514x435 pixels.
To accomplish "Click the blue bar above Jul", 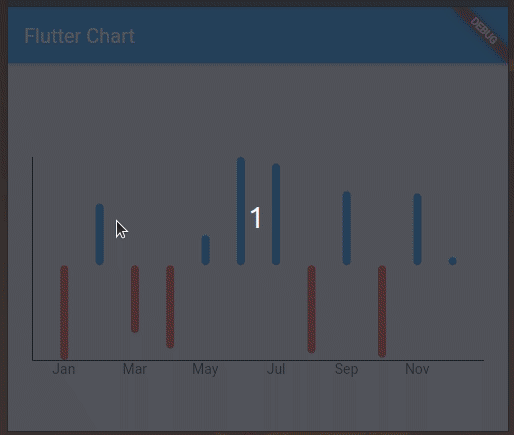I will pos(276,214).
